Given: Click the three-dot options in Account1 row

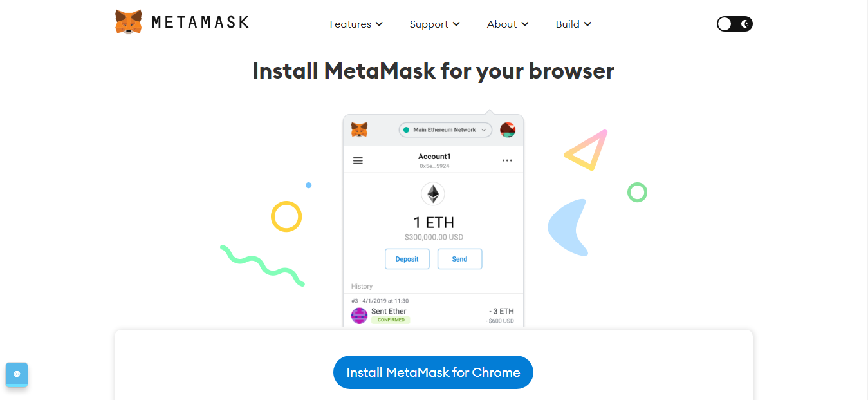Looking at the screenshot, I should [x=507, y=160].
